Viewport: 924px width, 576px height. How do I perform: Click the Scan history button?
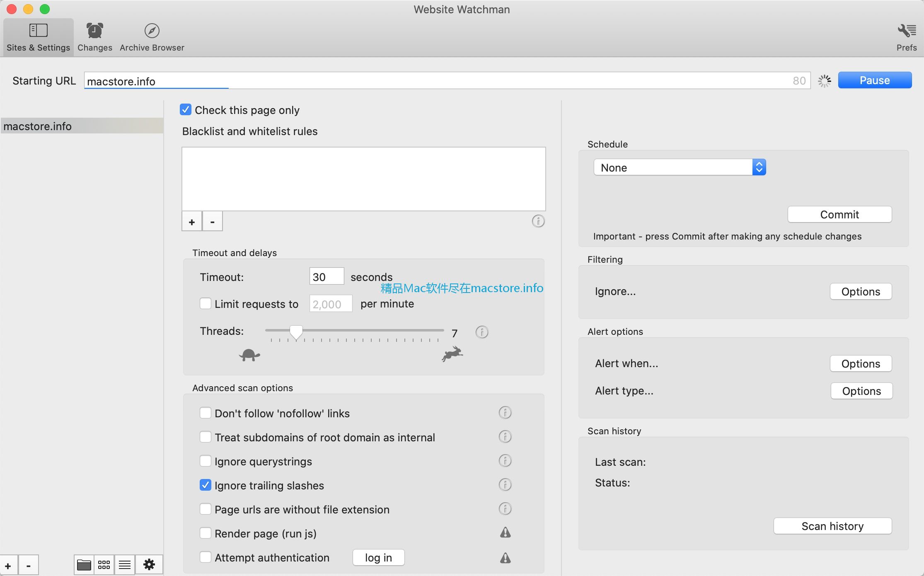tap(832, 525)
